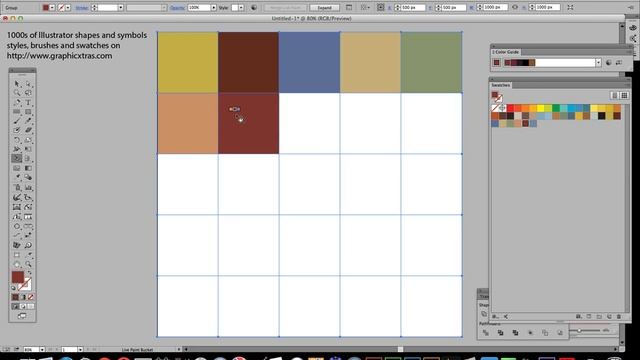Select the Selection arrow tool

[x=17, y=84]
